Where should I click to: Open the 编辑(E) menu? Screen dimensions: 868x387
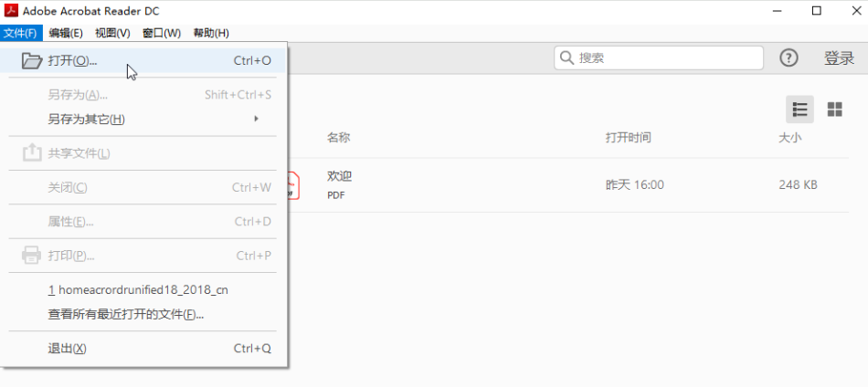point(66,33)
